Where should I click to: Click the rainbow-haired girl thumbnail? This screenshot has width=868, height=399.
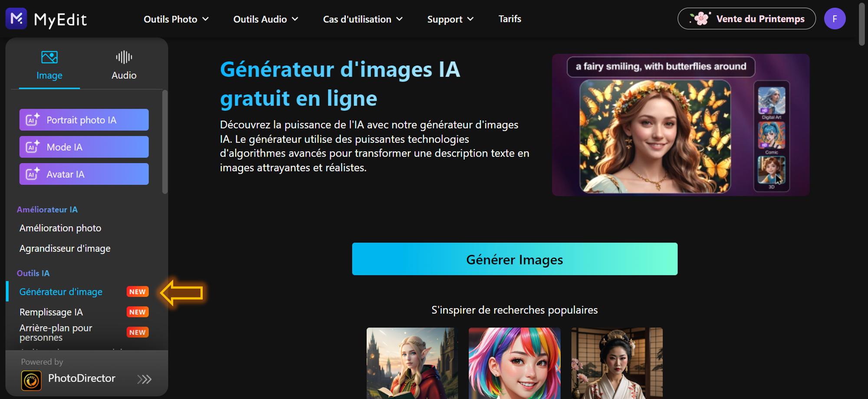[x=515, y=363]
